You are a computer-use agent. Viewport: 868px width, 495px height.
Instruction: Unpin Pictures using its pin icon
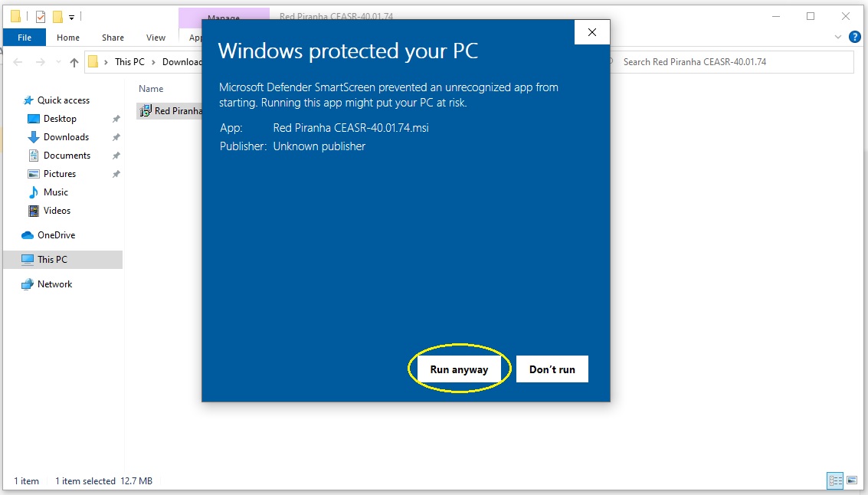pyautogui.click(x=116, y=175)
